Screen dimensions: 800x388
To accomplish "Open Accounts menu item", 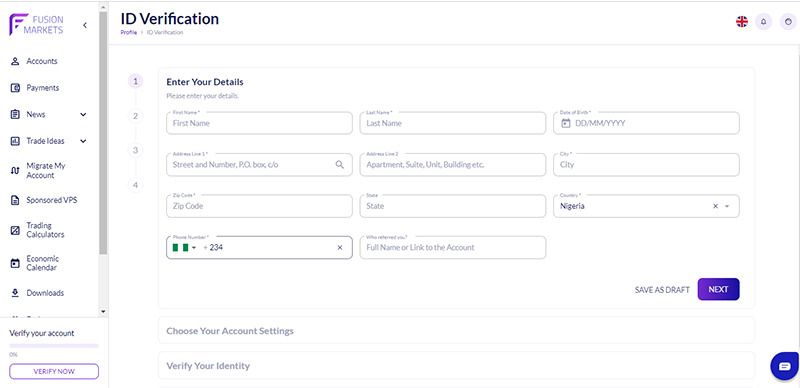I will click(42, 61).
